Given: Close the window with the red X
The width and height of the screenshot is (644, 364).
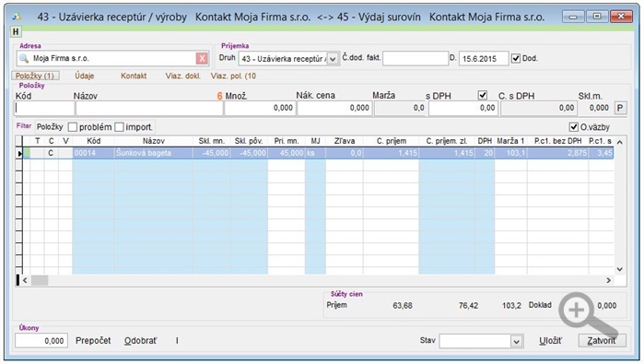Looking at the screenshot, I should [621, 17].
